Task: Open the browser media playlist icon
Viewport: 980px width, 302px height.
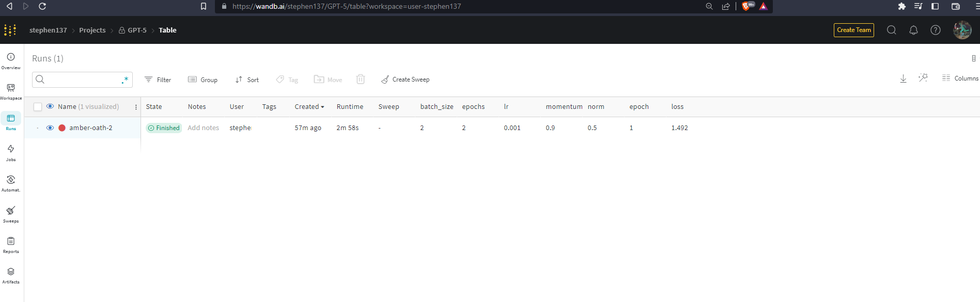Action: 918,6
